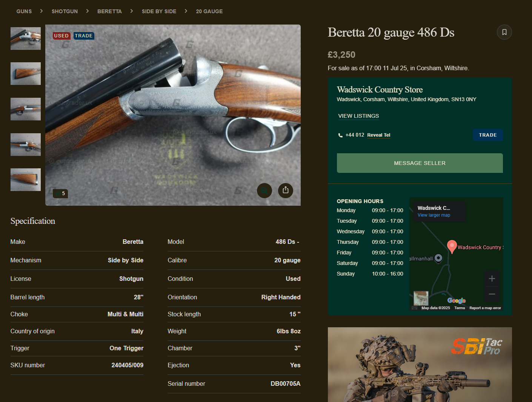Click the seller address text
This screenshot has width=532, height=402.
406,99
